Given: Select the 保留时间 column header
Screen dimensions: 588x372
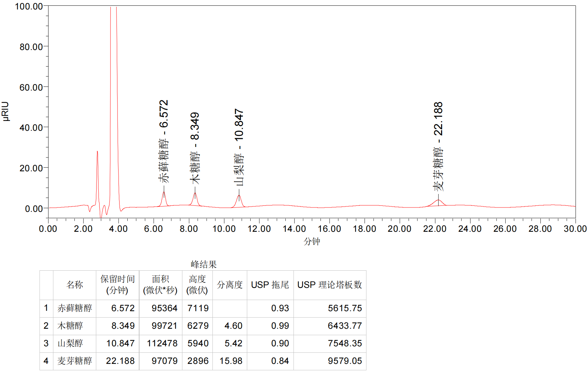Looking at the screenshot, I should (x=117, y=285).
